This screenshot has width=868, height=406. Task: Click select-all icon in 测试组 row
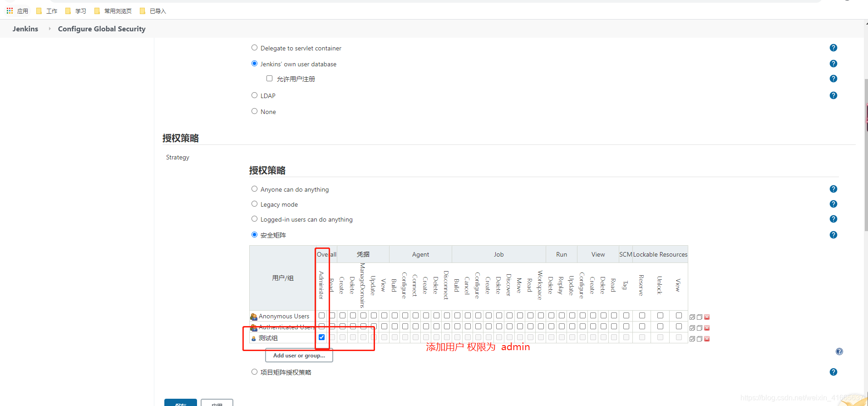[692, 339]
